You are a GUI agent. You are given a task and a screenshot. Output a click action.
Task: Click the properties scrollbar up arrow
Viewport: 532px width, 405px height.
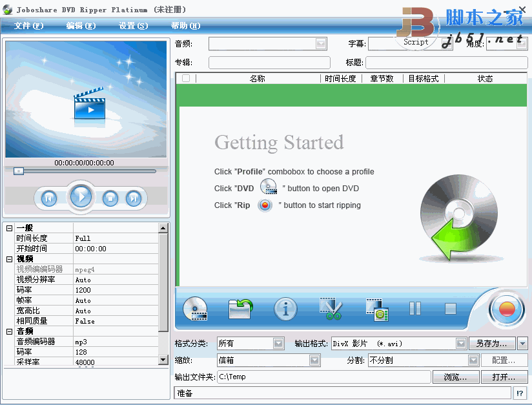coord(163,228)
